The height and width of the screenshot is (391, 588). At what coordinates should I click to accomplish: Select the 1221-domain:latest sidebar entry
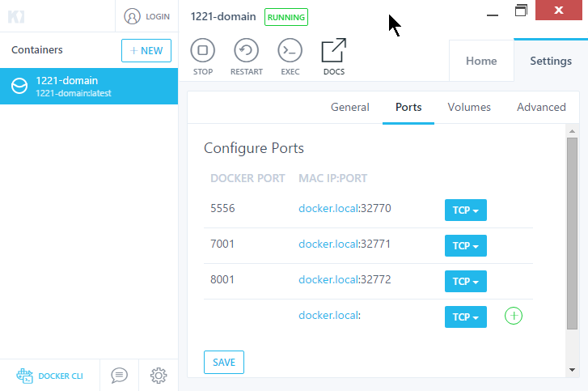(89, 87)
